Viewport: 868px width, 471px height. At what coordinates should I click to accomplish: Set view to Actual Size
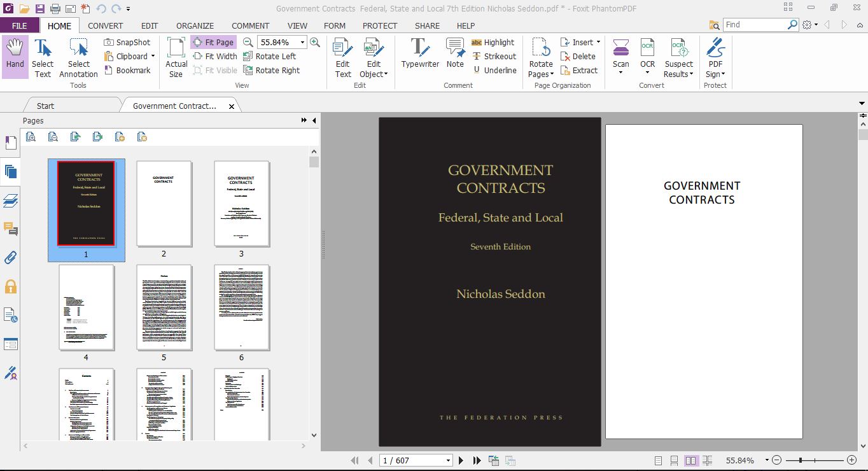pos(176,57)
